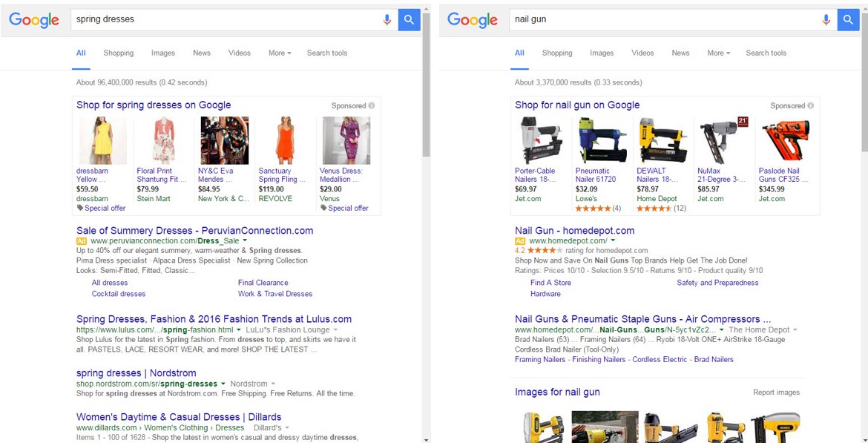Click the Google logo in the spring dresses window

34,20
